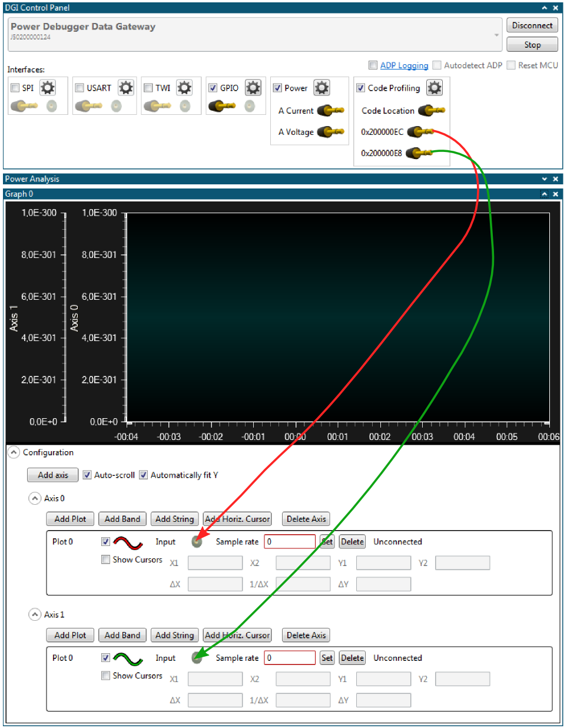
Task: Toggle the Auto-scroll checkbox
Action: point(87,475)
